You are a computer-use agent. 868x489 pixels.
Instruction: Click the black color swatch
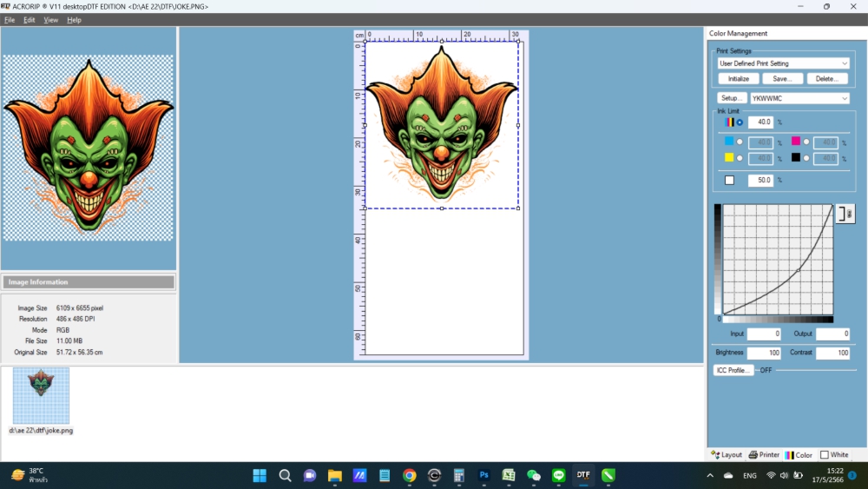[x=795, y=158]
